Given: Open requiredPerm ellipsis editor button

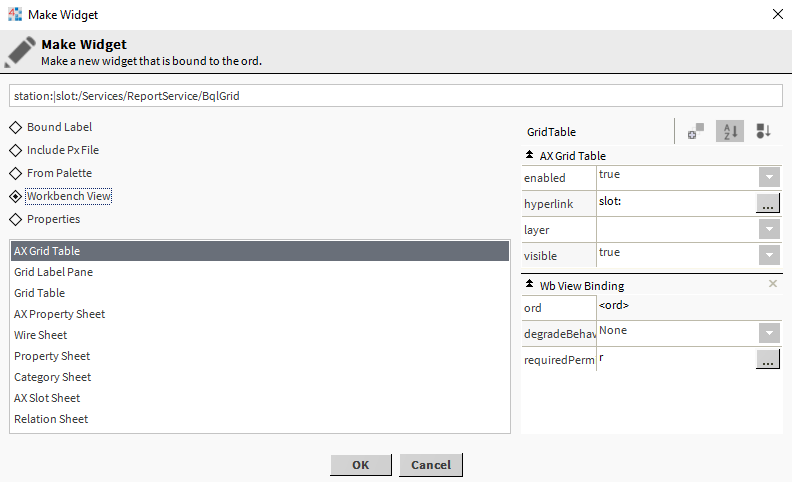Looking at the screenshot, I should click(767, 360).
